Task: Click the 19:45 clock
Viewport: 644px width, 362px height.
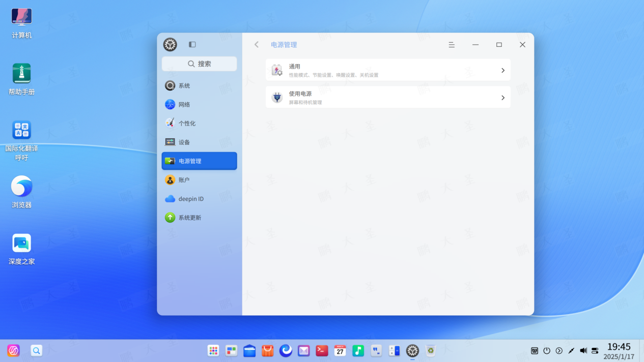Action: pos(619,347)
